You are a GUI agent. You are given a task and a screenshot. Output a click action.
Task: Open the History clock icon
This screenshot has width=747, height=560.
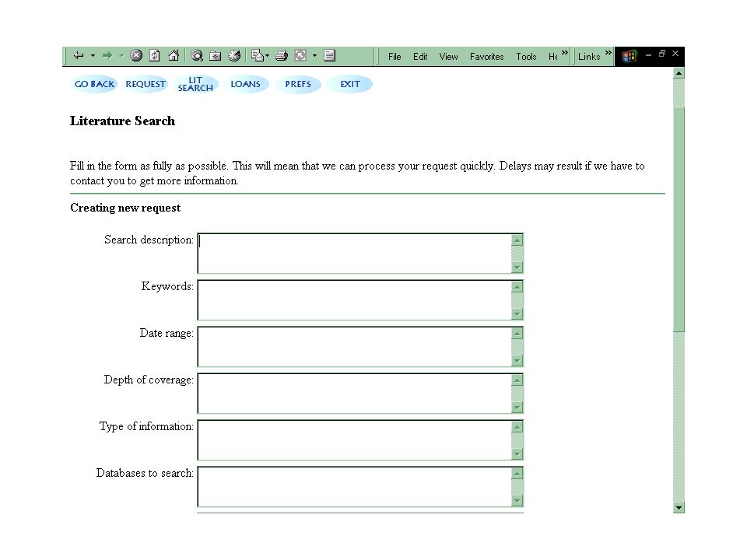(234, 56)
